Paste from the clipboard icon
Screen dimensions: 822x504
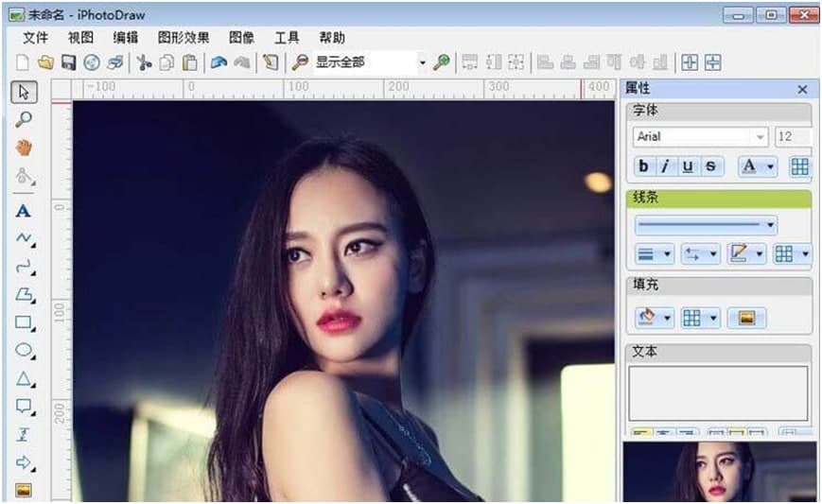[x=189, y=62]
